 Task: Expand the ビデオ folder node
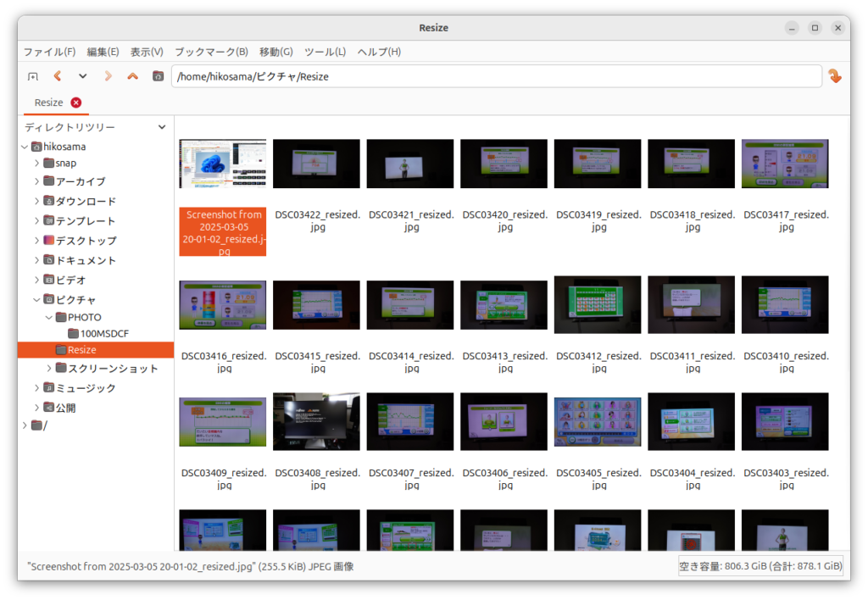coord(37,280)
